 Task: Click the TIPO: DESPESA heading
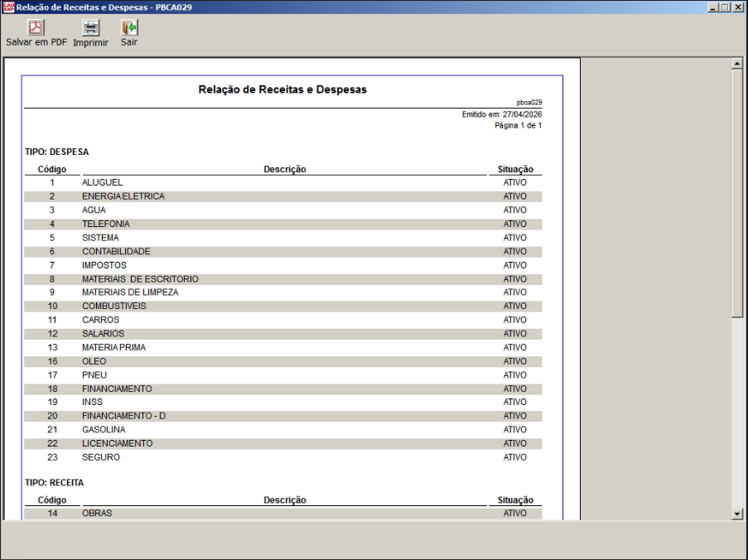click(57, 152)
